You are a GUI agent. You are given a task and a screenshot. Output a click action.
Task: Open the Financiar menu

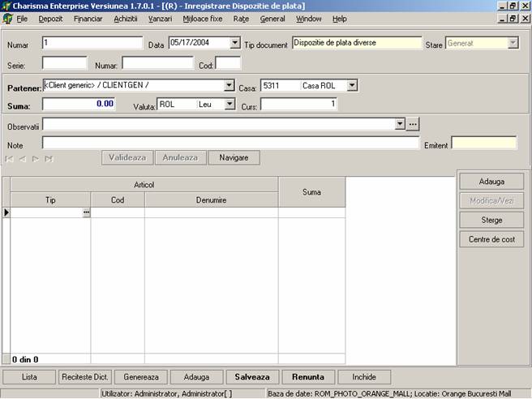[88, 19]
